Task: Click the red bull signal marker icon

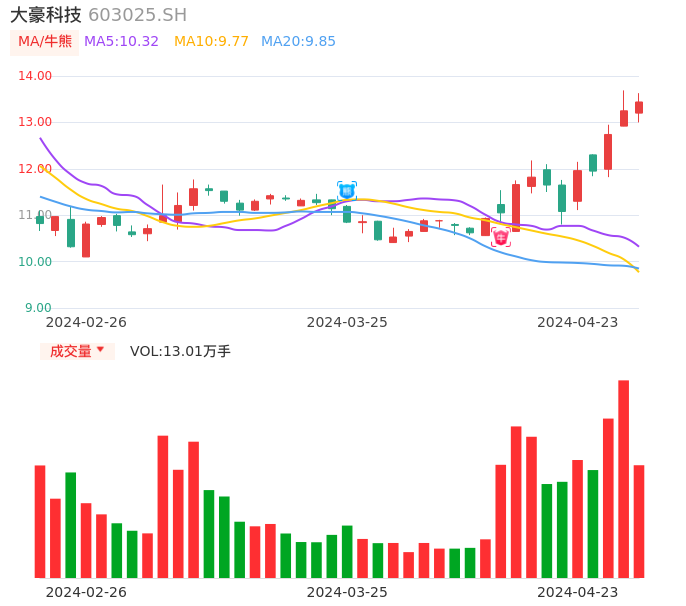Action: pyautogui.click(x=500, y=238)
